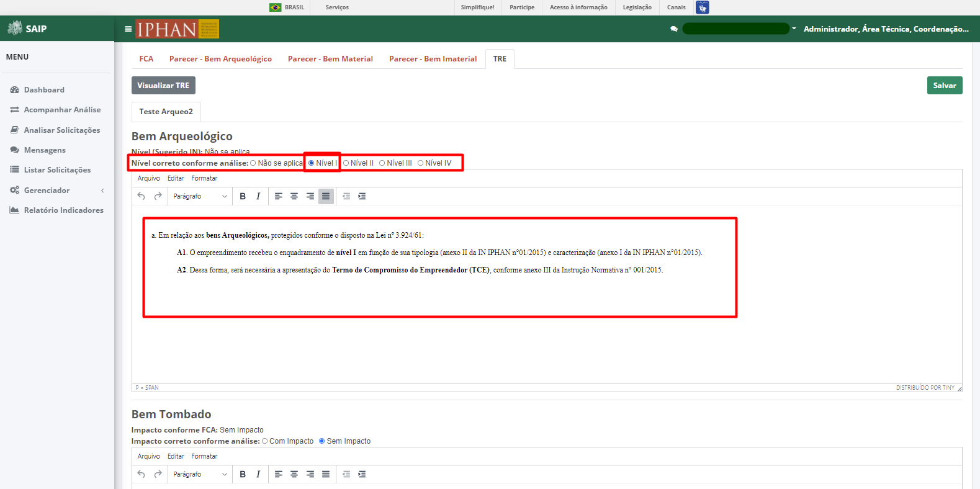Toggle bold in the Bem Arqueológico editor
Screen dimensions: 980x489
pos(243,196)
